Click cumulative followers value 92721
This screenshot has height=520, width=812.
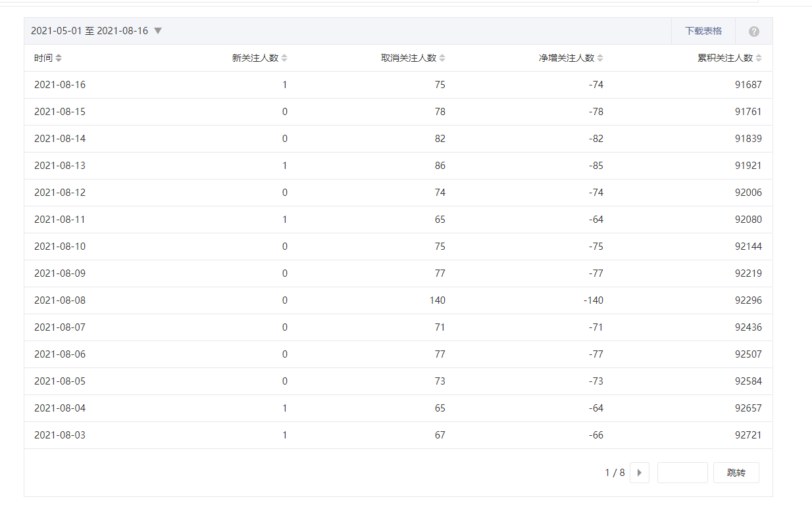[x=748, y=435]
